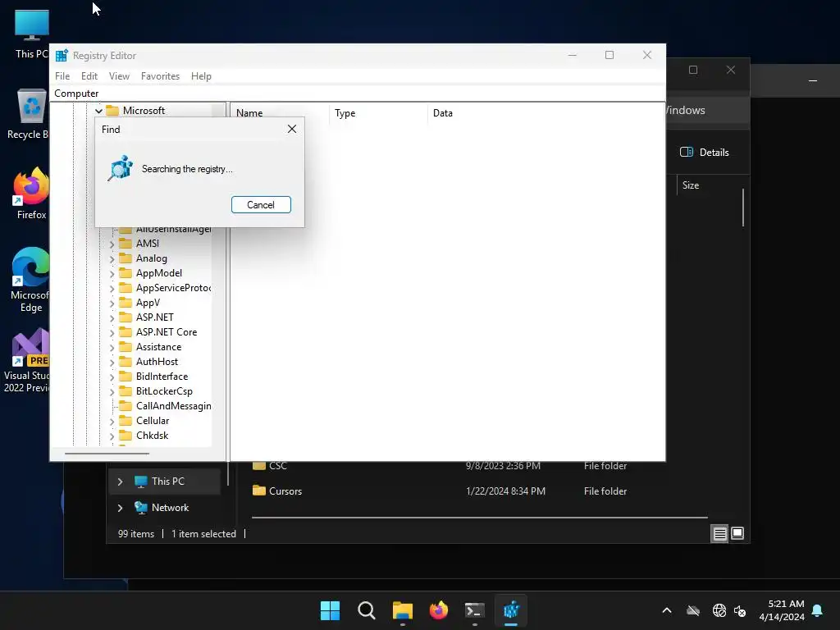Viewport: 840px width, 630px height.
Task: Select the CSC folder in File Explorer
Action: pyautogui.click(x=278, y=466)
